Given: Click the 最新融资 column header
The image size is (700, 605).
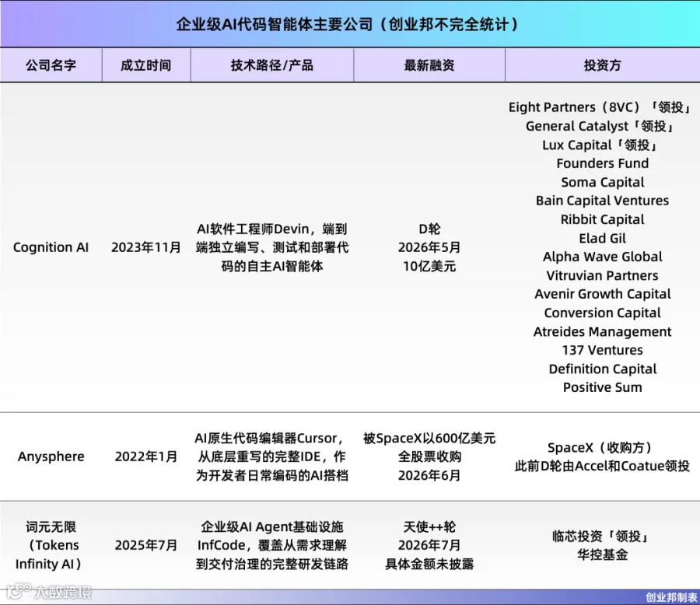Looking at the screenshot, I should click(429, 65).
